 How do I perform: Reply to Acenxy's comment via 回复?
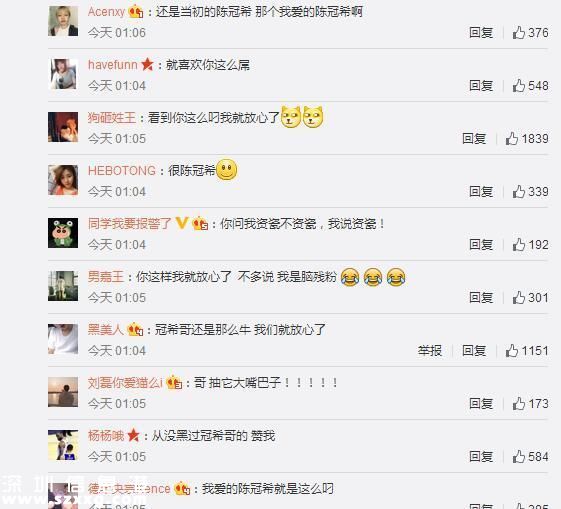(481, 33)
